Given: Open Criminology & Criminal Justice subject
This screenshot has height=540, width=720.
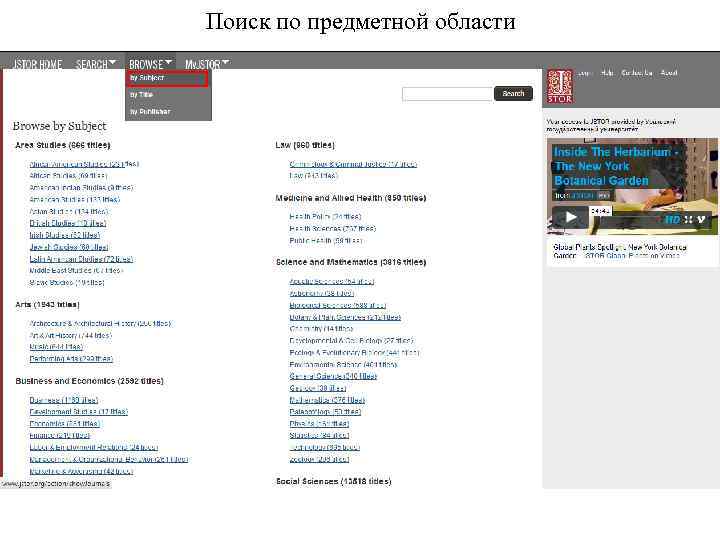Looking at the screenshot, I should pyautogui.click(x=353, y=164).
